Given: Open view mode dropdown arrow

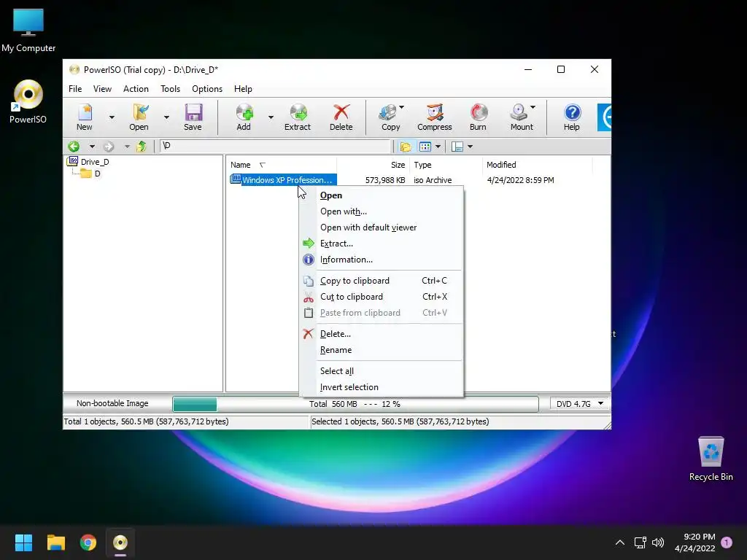Looking at the screenshot, I should coord(438,147).
